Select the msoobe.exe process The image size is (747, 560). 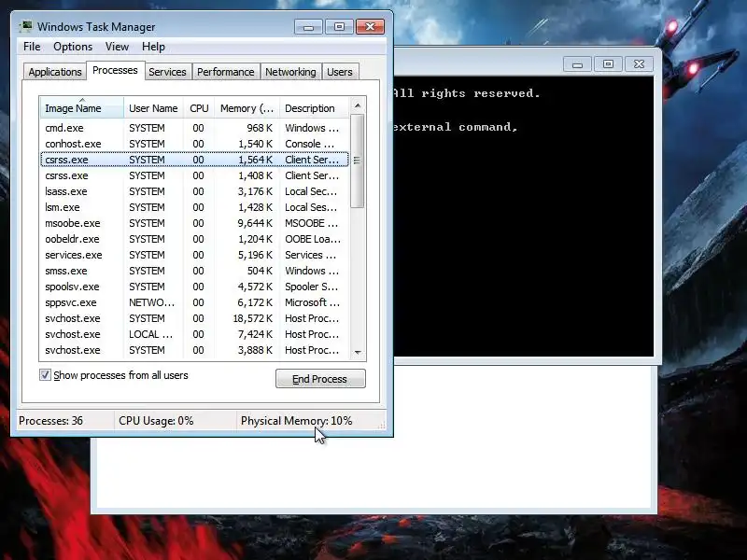[194, 223]
